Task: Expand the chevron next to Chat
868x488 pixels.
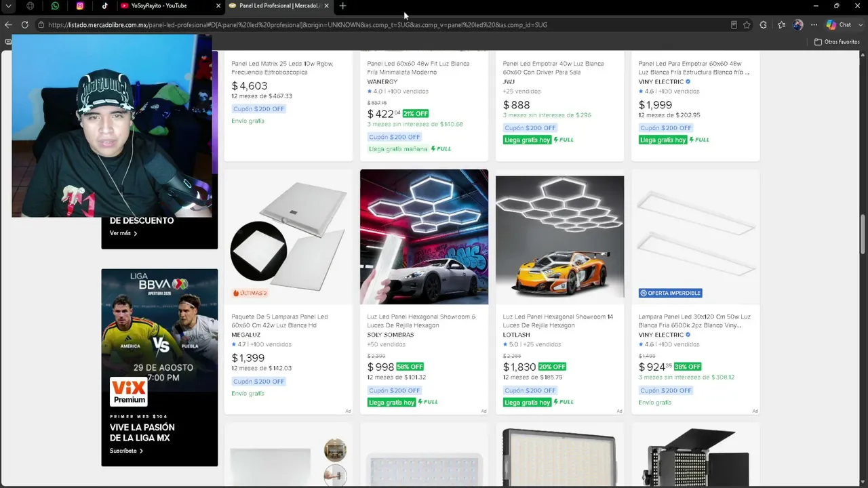Action: [859, 25]
